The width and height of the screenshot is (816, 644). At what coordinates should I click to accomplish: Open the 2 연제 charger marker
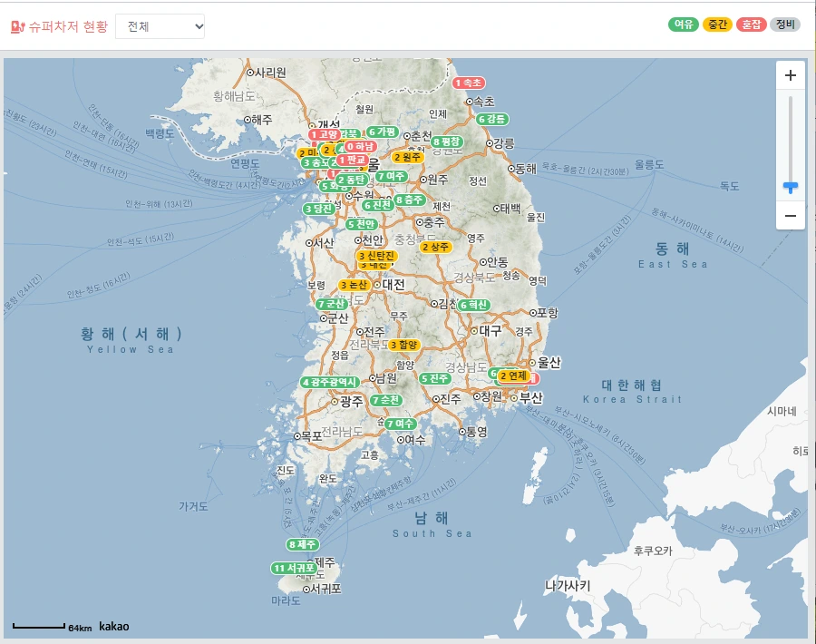point(514,376)
